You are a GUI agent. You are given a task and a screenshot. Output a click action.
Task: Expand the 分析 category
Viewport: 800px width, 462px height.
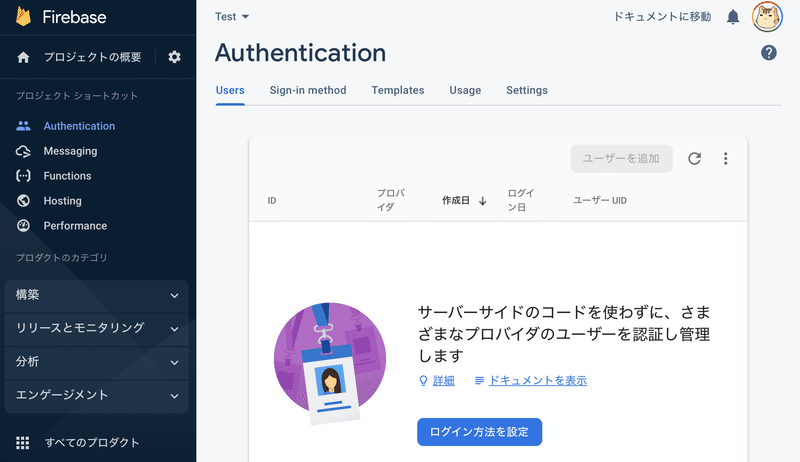coord(96,363)
